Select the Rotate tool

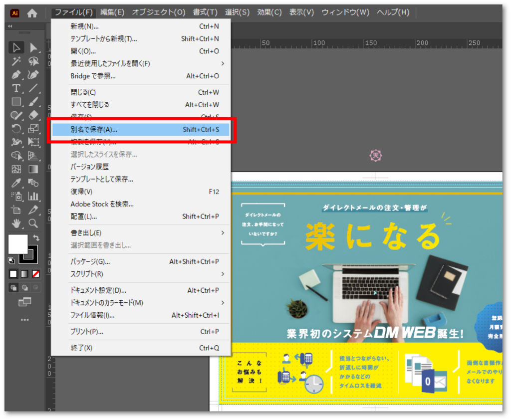click(x=16, y=129)
